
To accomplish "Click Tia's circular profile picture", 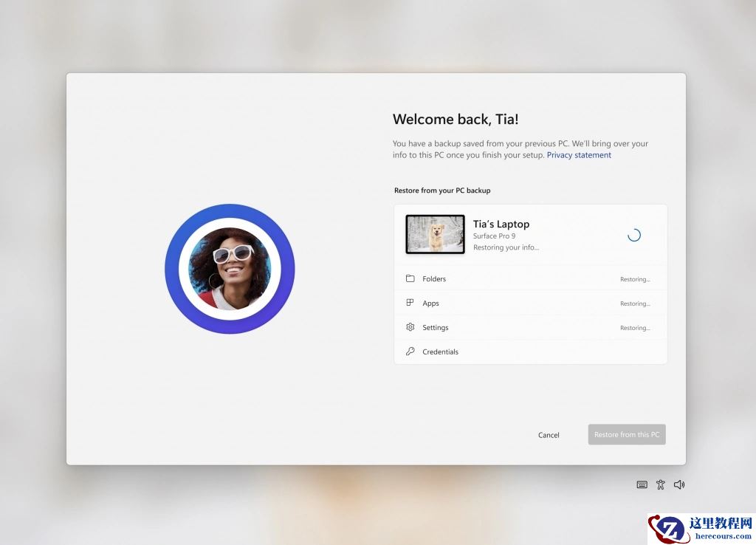I will (230, 268).
